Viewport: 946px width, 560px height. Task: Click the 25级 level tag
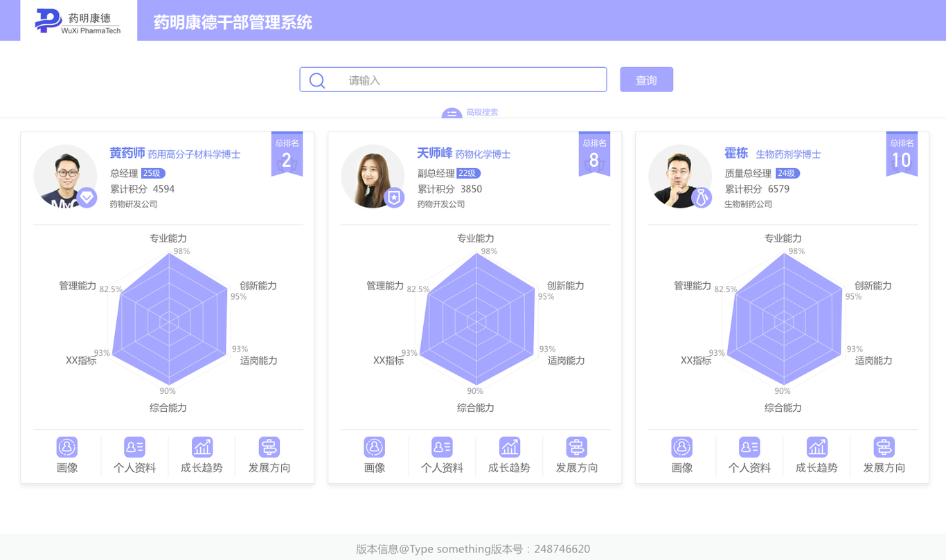click(x=153, y=173)
